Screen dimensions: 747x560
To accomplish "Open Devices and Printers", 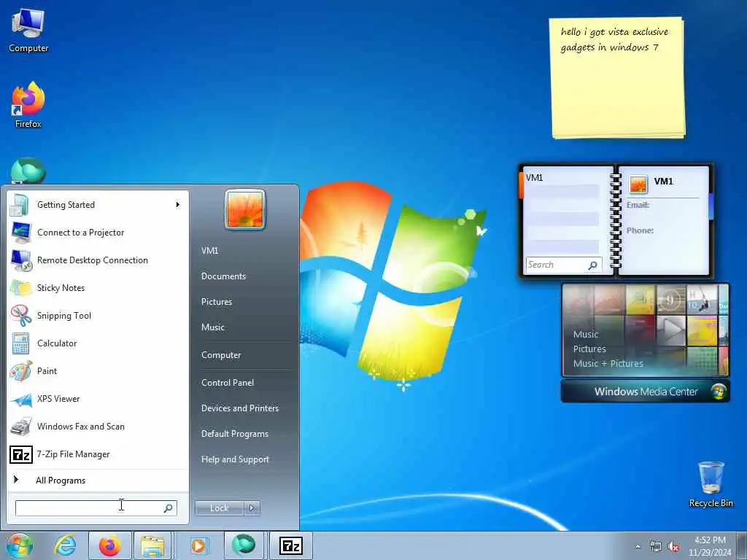I will [239, 408].
